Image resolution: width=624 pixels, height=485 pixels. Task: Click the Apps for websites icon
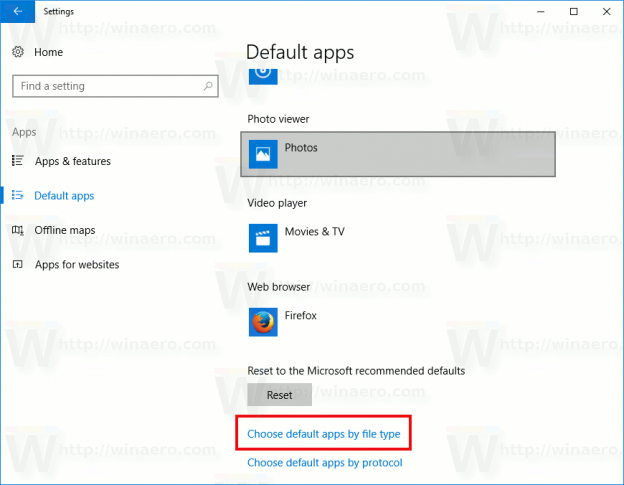click(x=18, y=264)
